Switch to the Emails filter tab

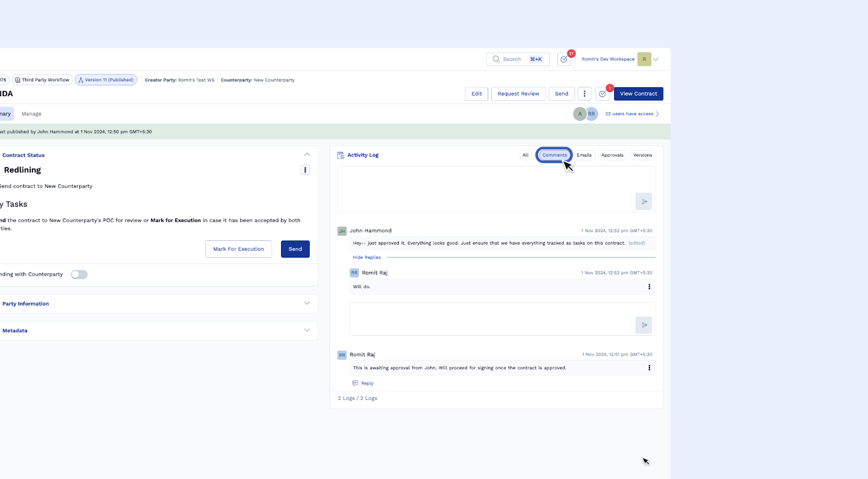point(584,155)
